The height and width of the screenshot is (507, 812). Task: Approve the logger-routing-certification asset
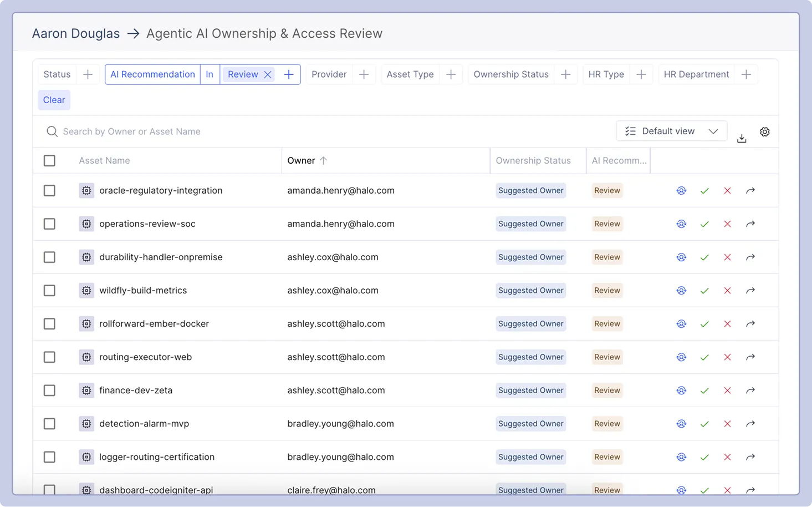point(704,457)
